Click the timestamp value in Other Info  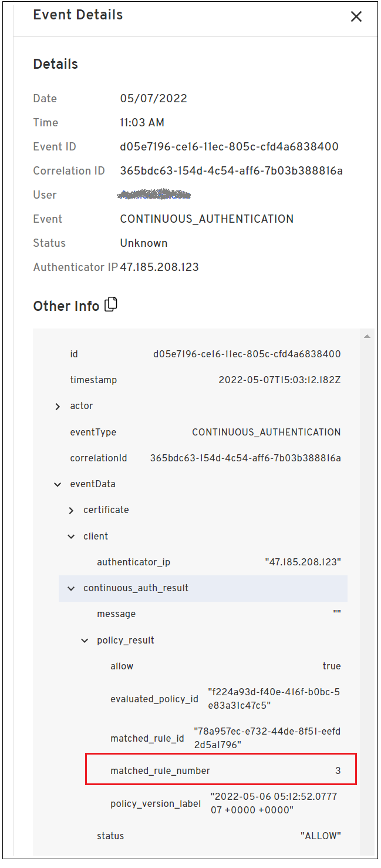coord(279,380)
